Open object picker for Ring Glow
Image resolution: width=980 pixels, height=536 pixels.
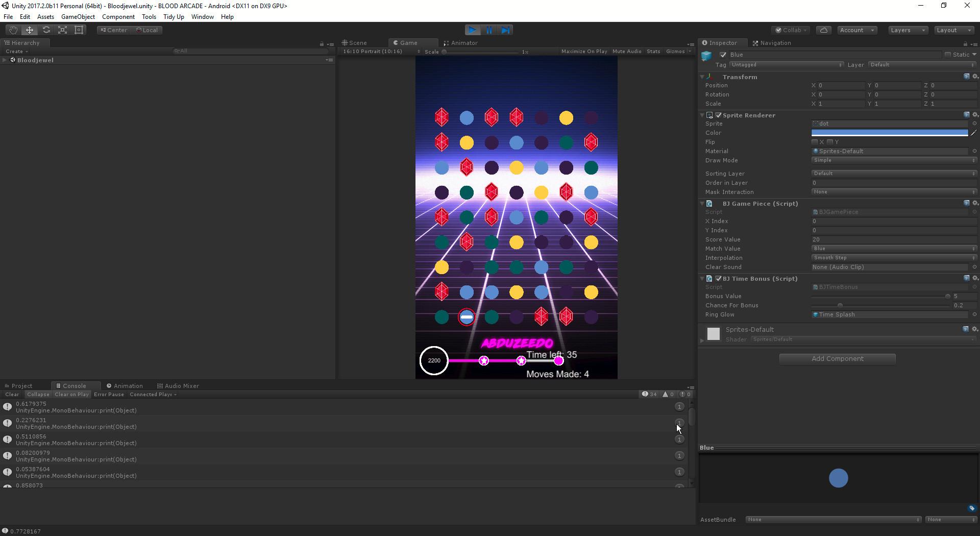pyautogui.click(x=974, y=314)
